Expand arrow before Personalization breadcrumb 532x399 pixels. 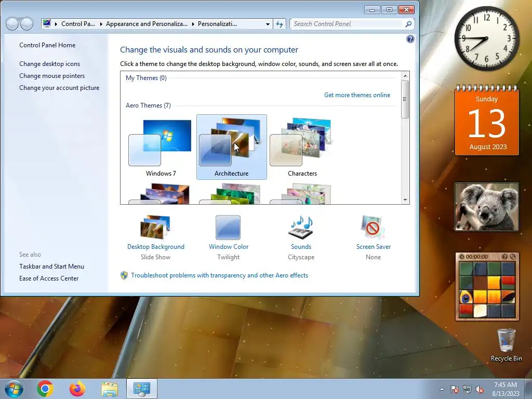[x=193, y=24]
